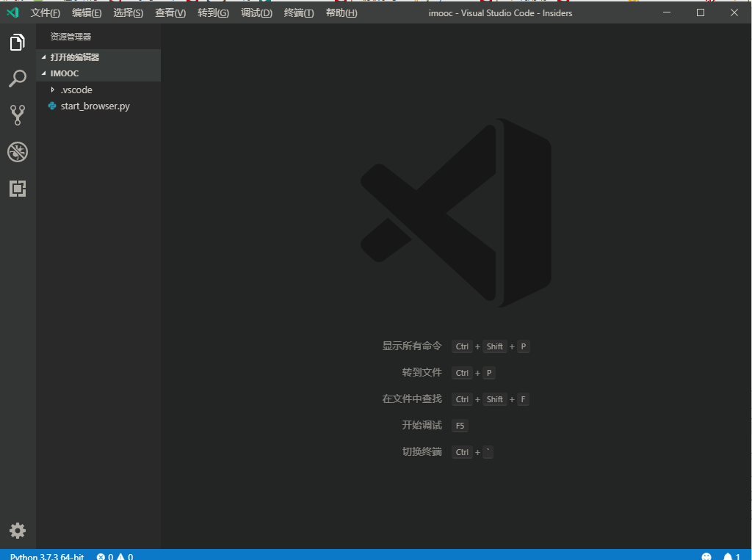Click the 开始调试 label
This screenshot has height=560, width=752.
point(422,425)
